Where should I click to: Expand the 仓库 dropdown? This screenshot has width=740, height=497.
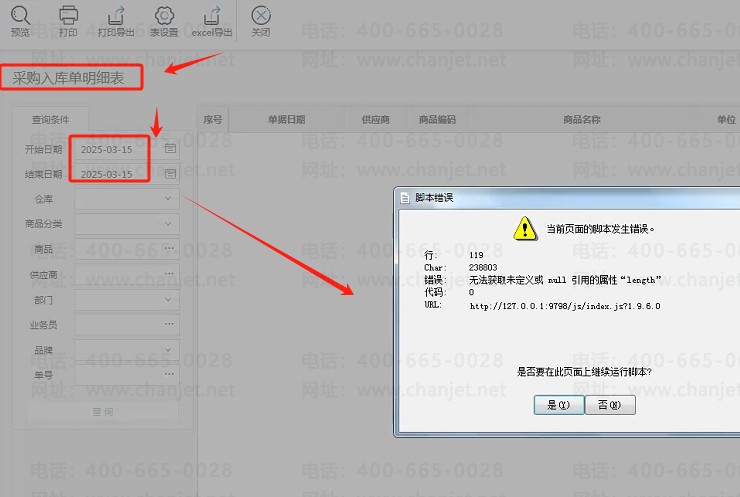coord(169,198)
